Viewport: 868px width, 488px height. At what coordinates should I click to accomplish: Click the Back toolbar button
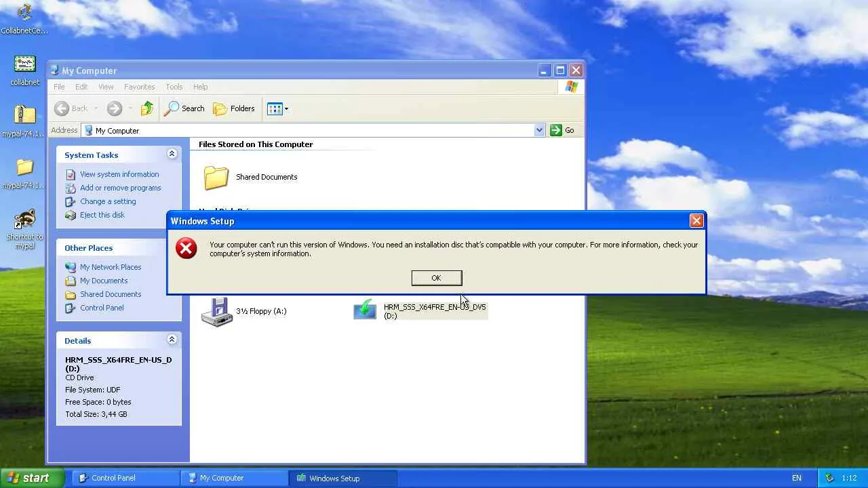pyautogui.click(x=71, y=108)
